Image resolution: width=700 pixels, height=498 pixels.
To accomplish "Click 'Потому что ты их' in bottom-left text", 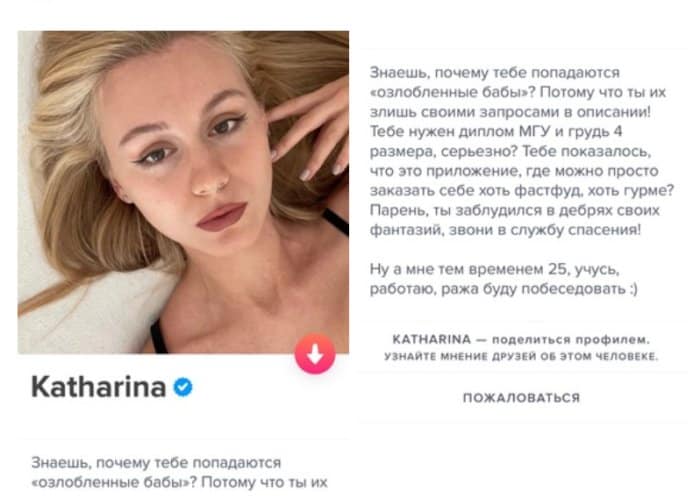I will coord(264,482).
